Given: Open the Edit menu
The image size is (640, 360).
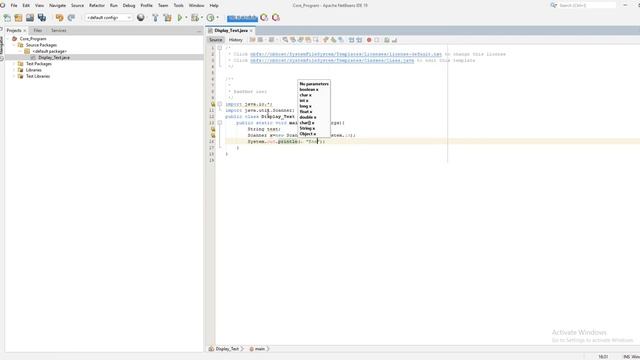Looking at the screenshot, I should coord(26,5).
